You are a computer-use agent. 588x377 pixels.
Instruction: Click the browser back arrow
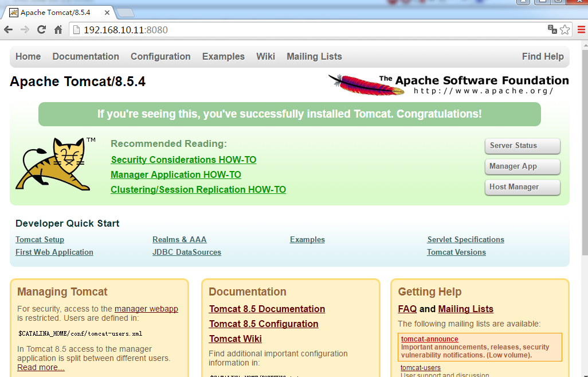8,30
